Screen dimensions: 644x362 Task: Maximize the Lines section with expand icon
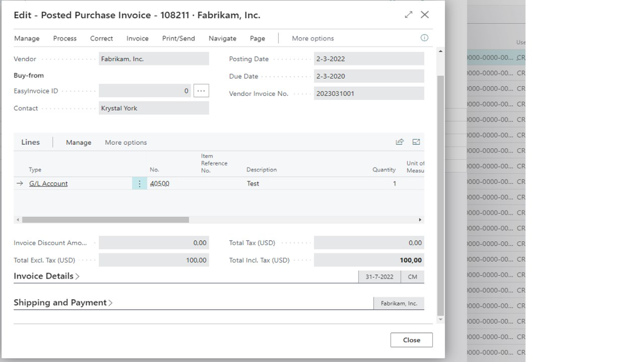click(416, 142)
